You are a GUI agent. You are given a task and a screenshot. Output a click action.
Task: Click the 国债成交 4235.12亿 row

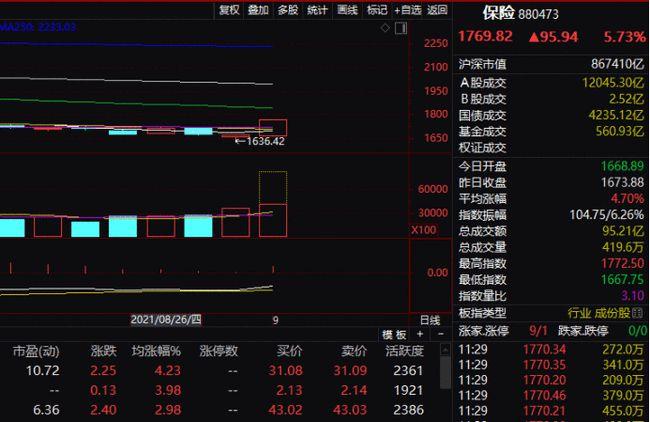pyautogui.click(x=551, y=115)
